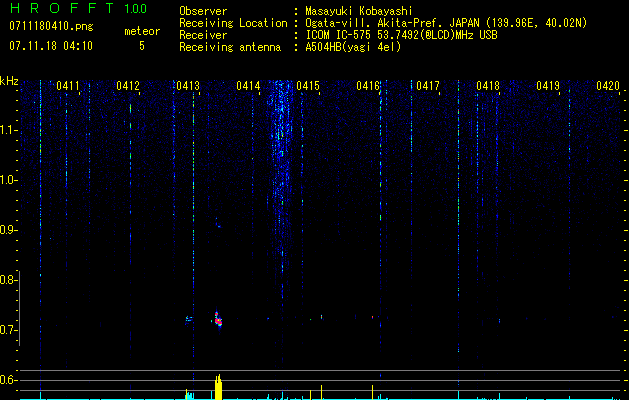Click the kHz axis unit label
Viewport: 629px width, 400px height.
9,81
